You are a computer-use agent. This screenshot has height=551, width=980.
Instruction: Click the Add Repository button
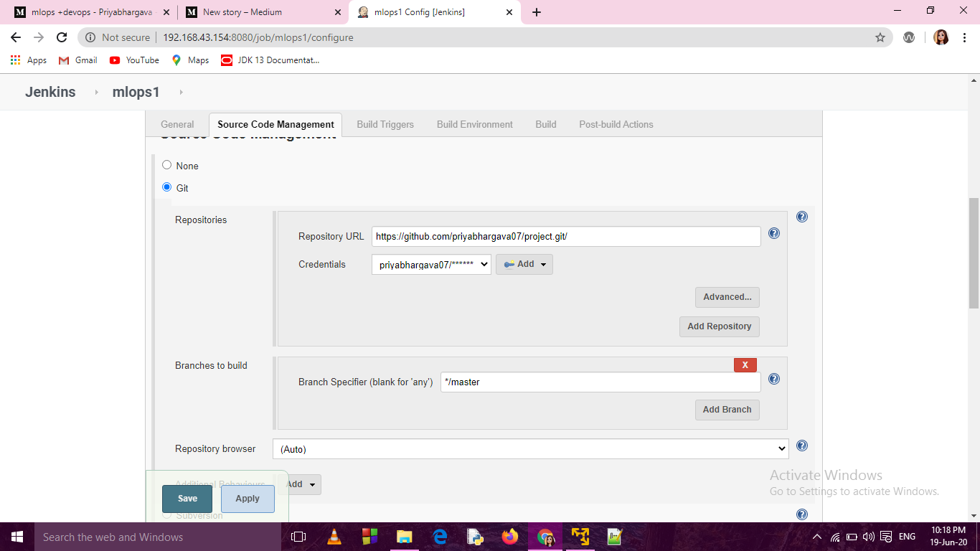point(719,326)
